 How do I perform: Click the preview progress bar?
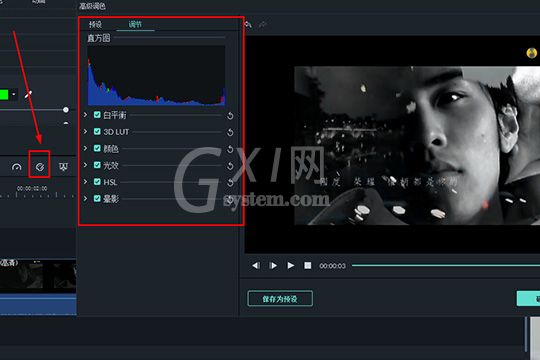446,266
